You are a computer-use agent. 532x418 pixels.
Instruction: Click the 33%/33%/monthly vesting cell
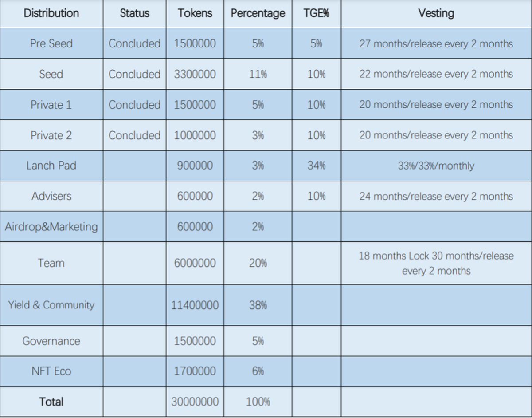click(436, 166)
